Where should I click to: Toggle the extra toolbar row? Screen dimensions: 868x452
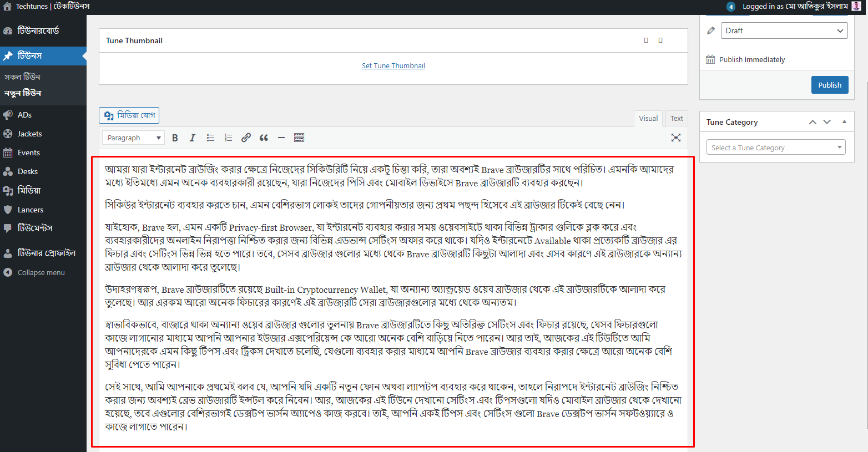click(299, 137)
